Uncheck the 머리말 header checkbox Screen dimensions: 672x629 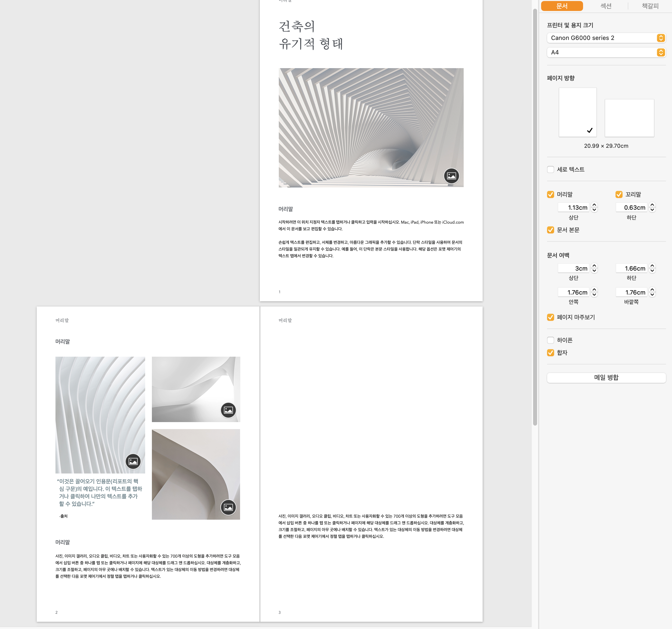(x=550, y=194)
